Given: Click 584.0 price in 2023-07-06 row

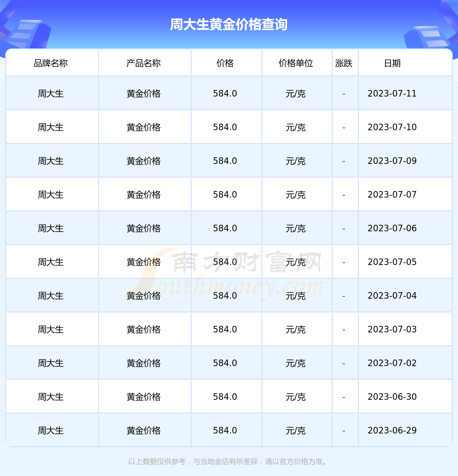Looking at the screenshot, I should (225, 228).
